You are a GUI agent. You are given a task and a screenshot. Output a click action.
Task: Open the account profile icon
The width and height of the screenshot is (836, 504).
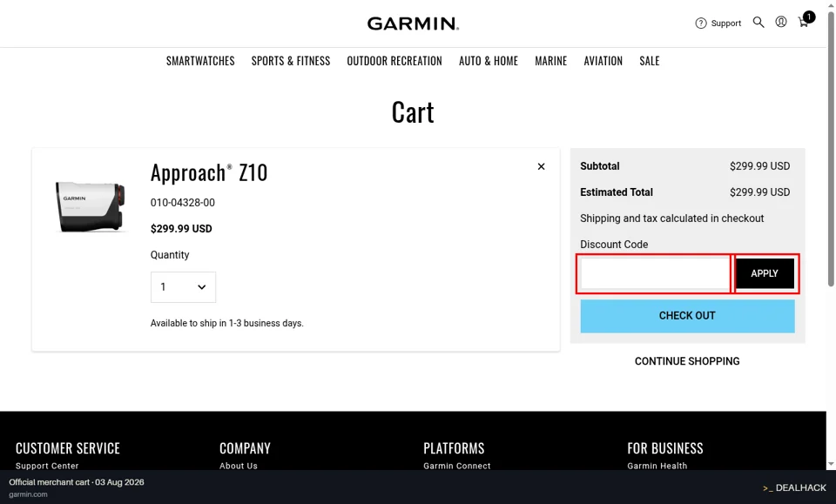click(780, 23)
